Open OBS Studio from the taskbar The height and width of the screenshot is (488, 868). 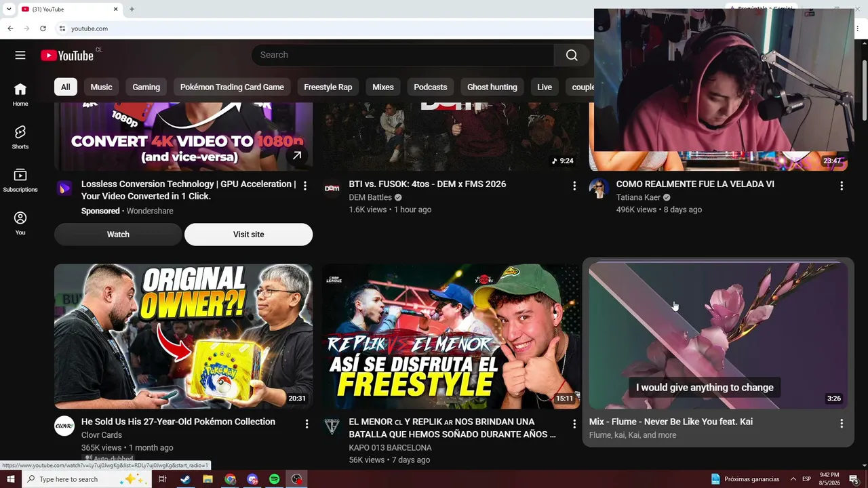point(296,479)
